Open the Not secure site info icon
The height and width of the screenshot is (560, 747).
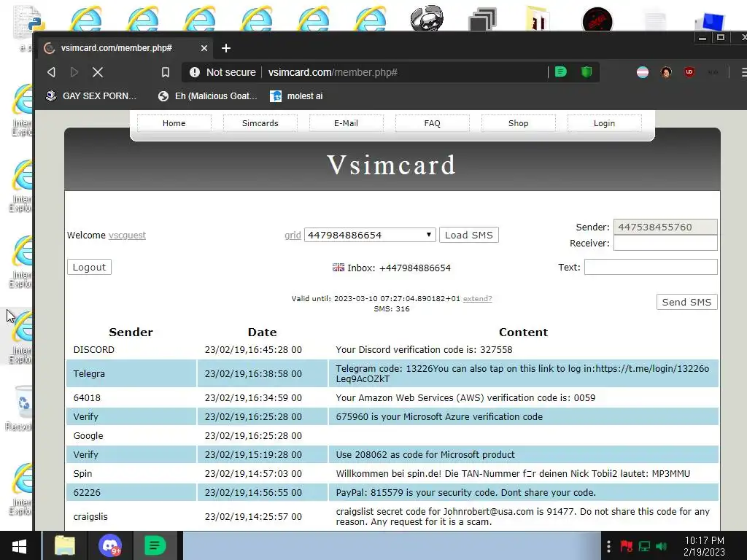pyautogui.click(x=194, y=72)
